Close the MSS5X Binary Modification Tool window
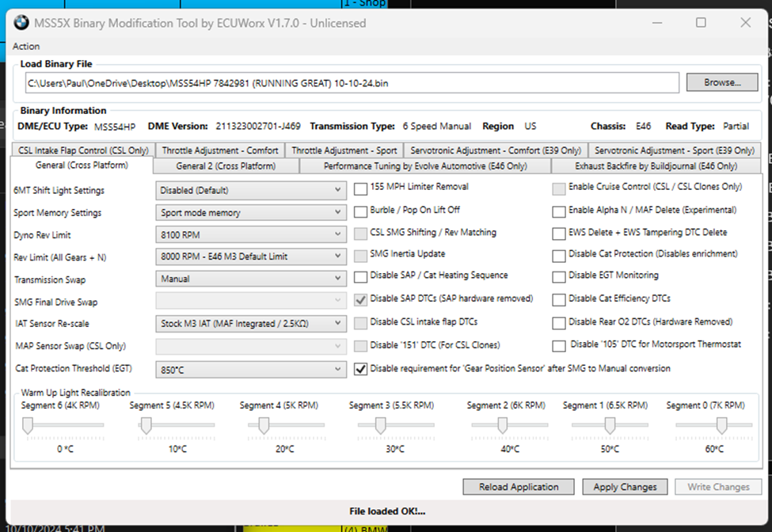This screenshot has height=532, width=772. (745, 23)
